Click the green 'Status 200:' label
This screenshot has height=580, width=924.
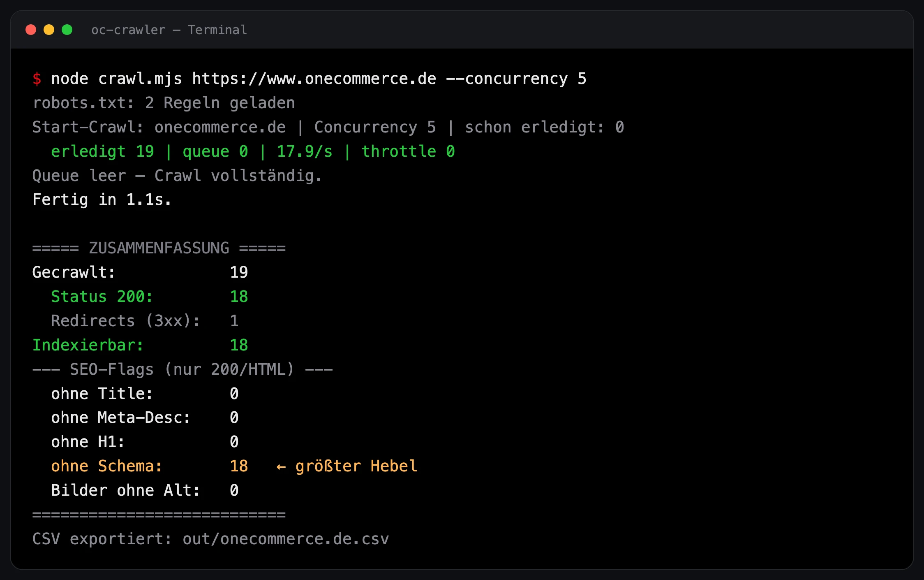pos(102,297)
